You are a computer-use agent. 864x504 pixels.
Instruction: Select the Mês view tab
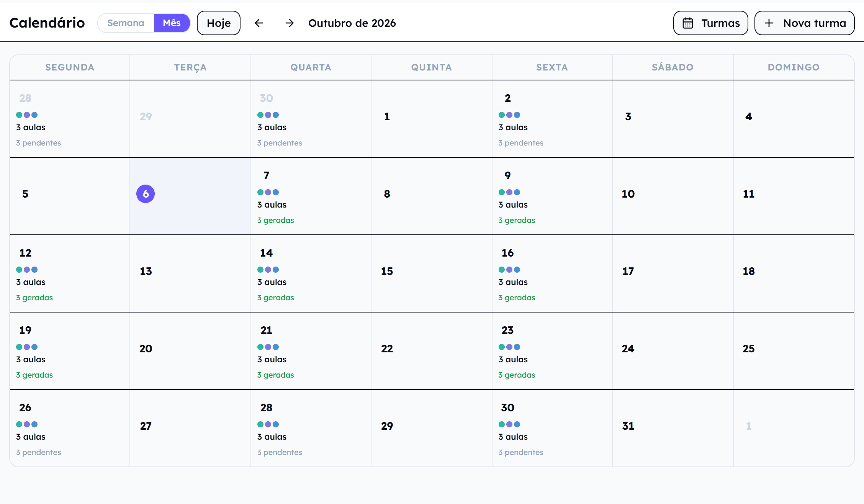[x=172, y=23]
